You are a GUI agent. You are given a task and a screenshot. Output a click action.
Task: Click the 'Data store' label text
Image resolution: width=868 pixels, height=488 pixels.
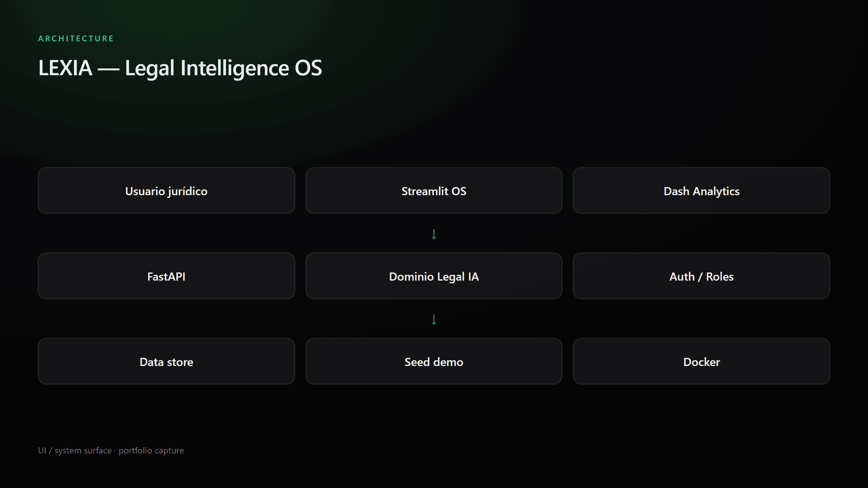coord(166,362)
